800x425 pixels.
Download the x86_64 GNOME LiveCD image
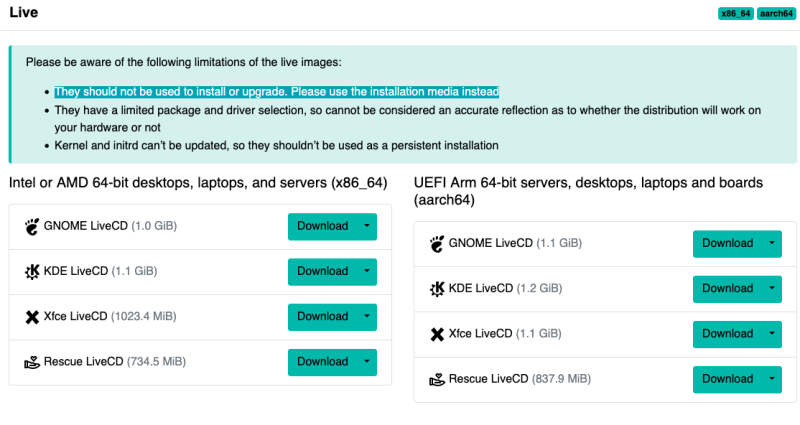tap(322, 226)
